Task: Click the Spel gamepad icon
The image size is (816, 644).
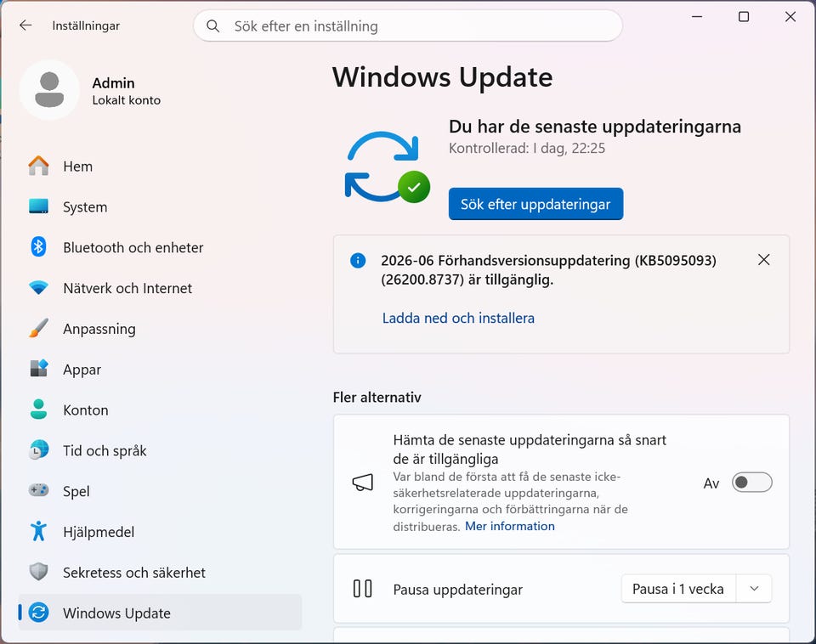Action: 38,490
